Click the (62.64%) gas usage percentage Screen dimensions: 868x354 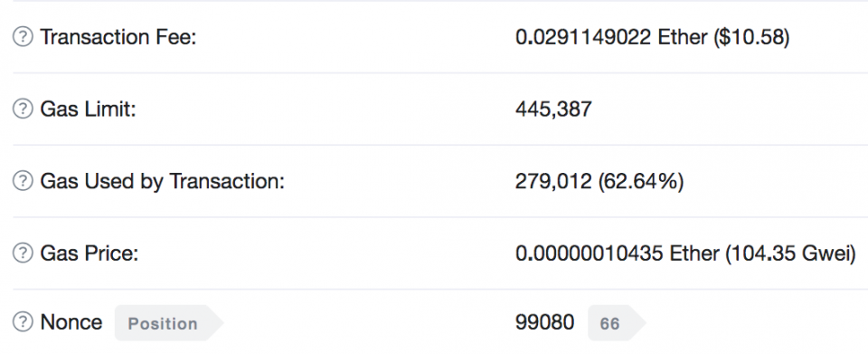pyautogui.click(x=640, y=182)
